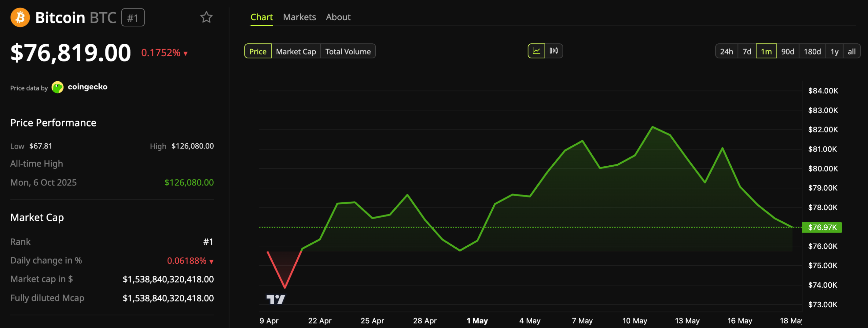Click the Rank #1 value

pyautogui.click(x=208, y=242)
